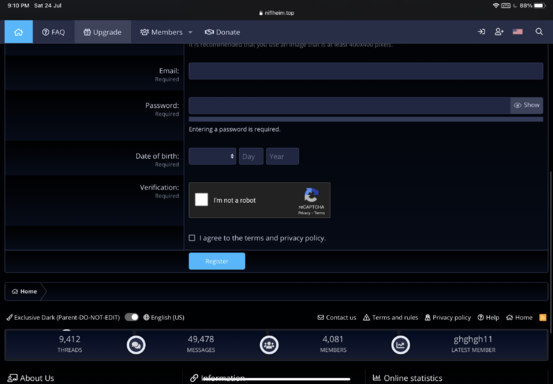Open latest member ghghgh11 profile

click(x=473, y=339)
